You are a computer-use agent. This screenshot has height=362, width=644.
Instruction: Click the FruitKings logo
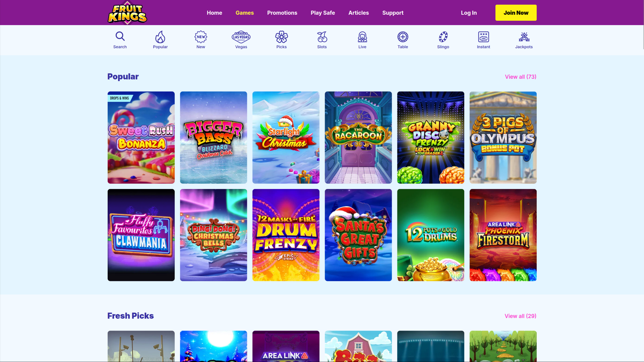point(127,12)
